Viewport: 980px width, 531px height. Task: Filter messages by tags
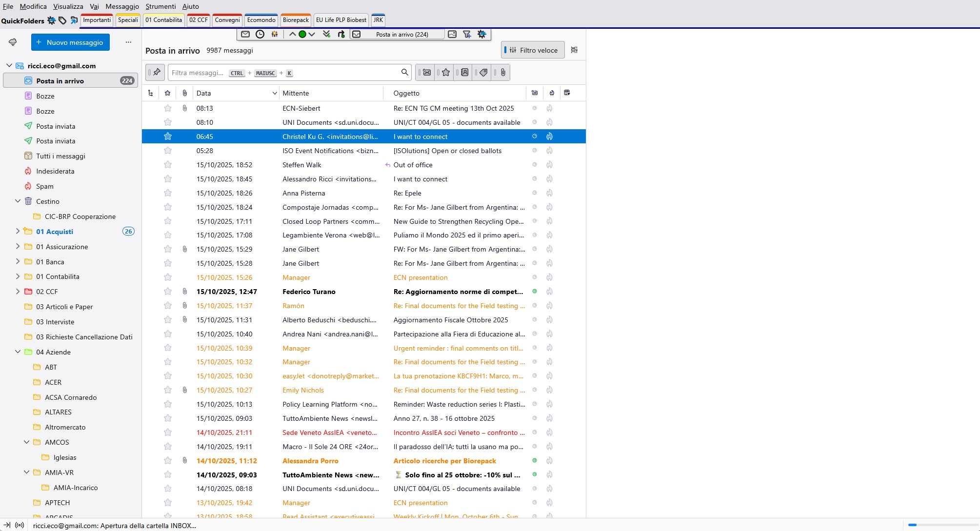[x=483, y=73]
